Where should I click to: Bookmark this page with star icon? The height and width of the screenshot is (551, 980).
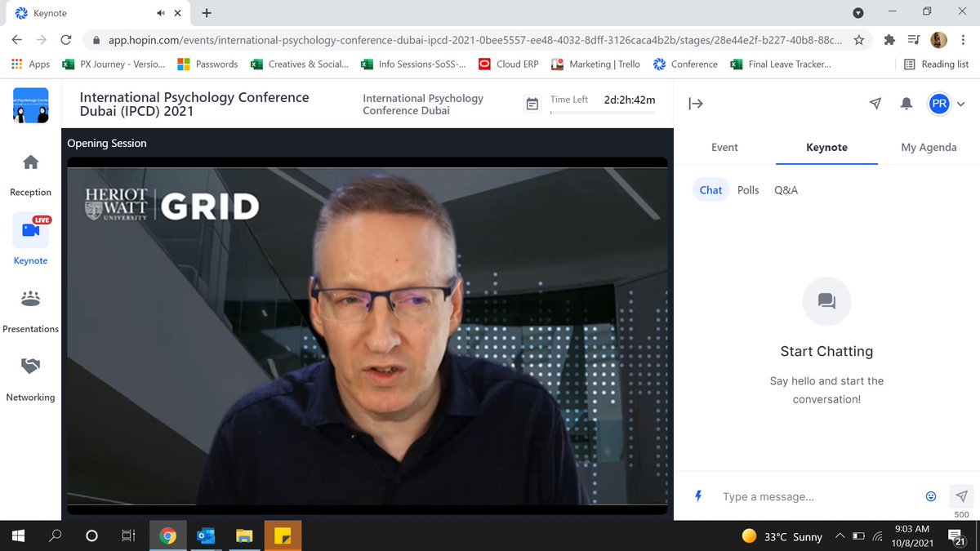point(858,39)
